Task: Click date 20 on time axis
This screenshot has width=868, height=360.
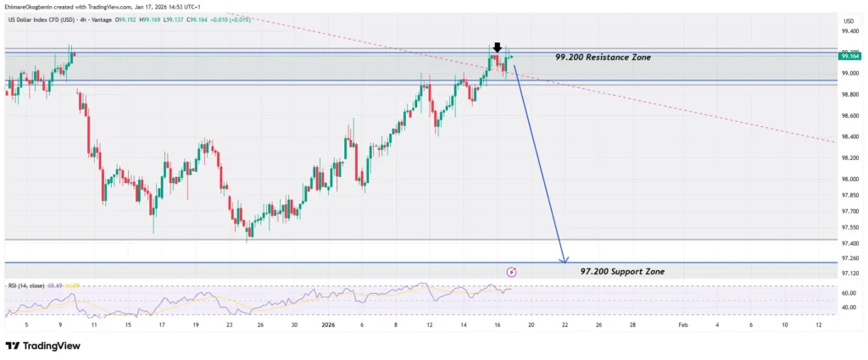Action: click(531, 326)
